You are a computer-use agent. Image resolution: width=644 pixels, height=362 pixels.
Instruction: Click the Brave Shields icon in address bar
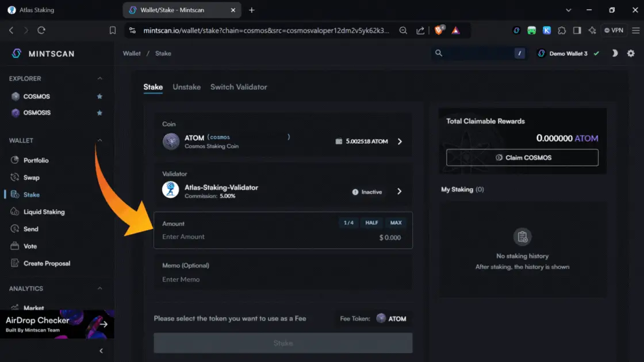[439, 30]
